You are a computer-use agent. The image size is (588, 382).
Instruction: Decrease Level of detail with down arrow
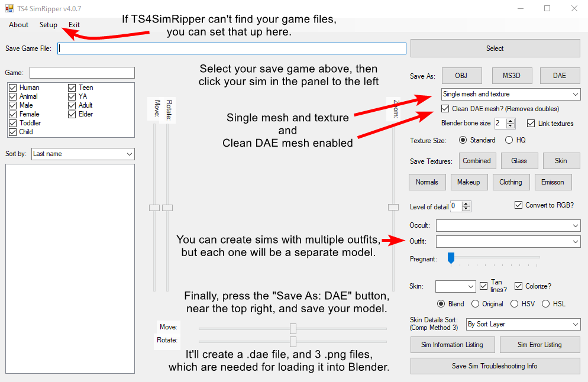coord(466,209)
